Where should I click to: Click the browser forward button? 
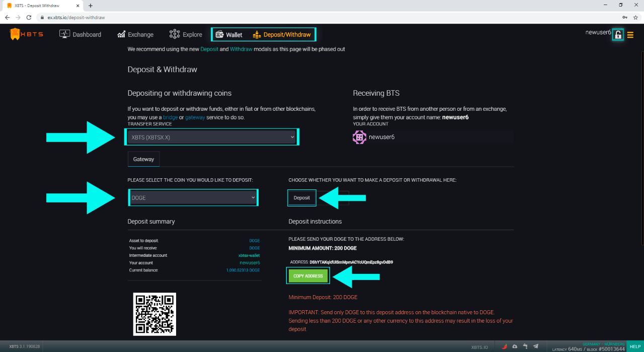tap(18, 17)
